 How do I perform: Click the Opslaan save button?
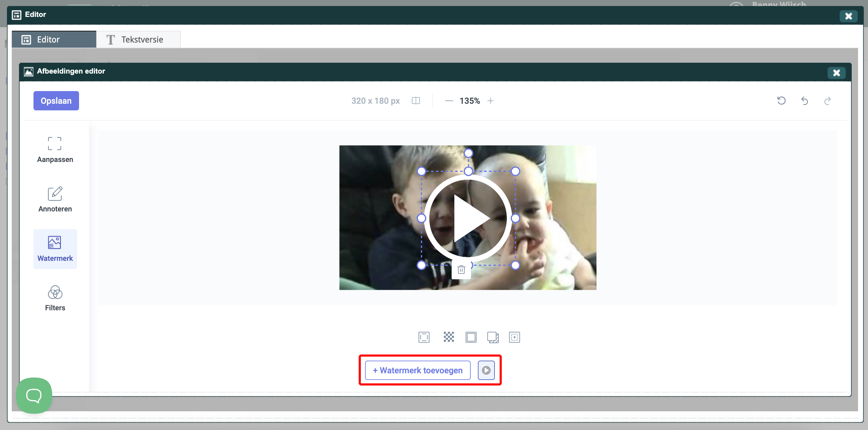pos(56,100)
